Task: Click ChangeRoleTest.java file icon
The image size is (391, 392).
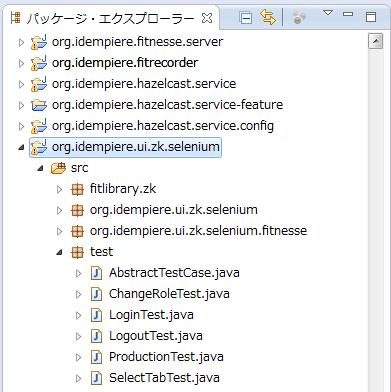Action: pos(96,294)
